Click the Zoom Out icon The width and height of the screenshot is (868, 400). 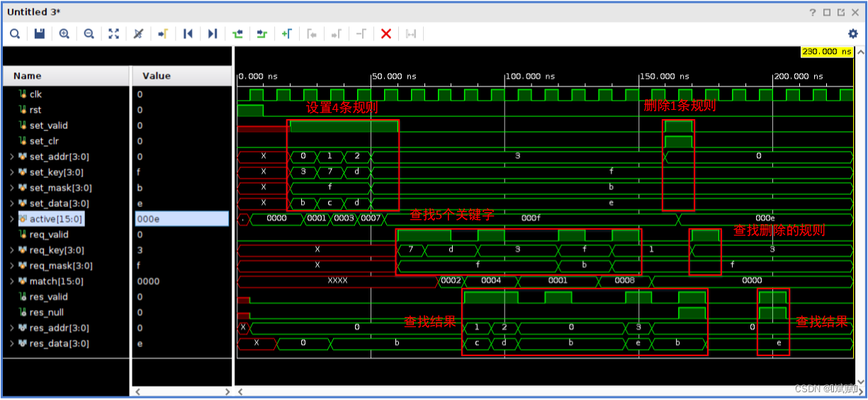click(89, 33)
